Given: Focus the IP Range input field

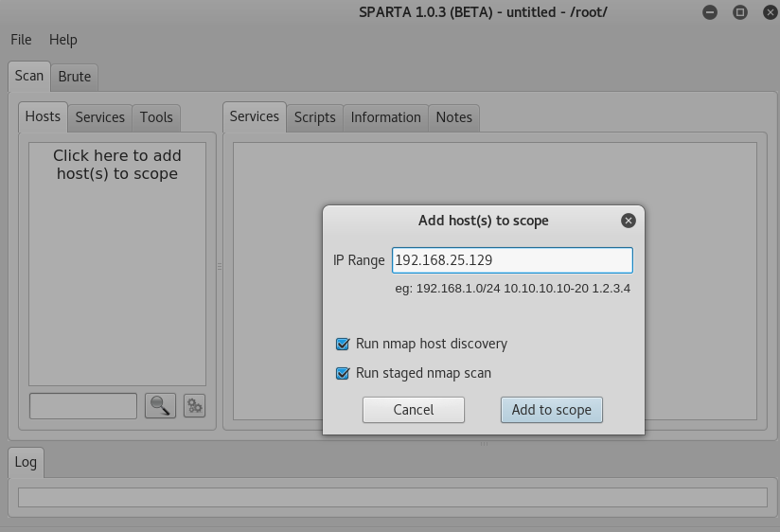Looking at the screenshot, I should [512, 260].
